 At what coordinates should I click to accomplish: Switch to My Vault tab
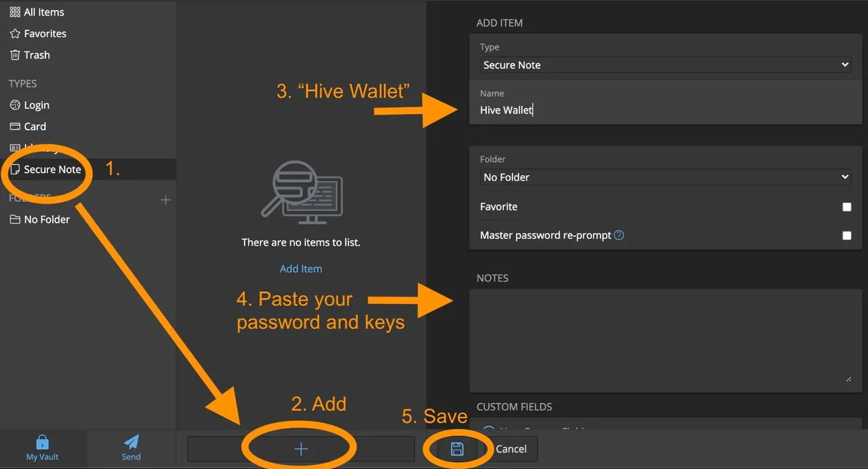[x=43, y=448]
